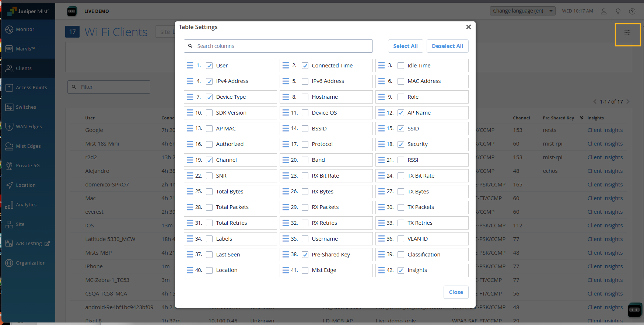Click Select All button

[405, 46]
